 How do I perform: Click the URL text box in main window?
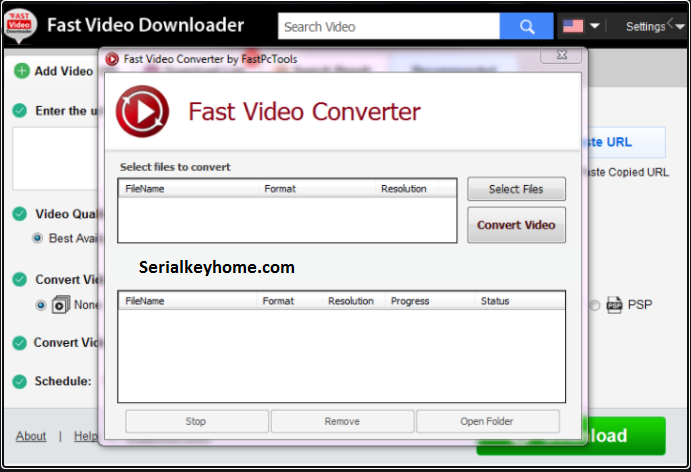coord(56,159)
